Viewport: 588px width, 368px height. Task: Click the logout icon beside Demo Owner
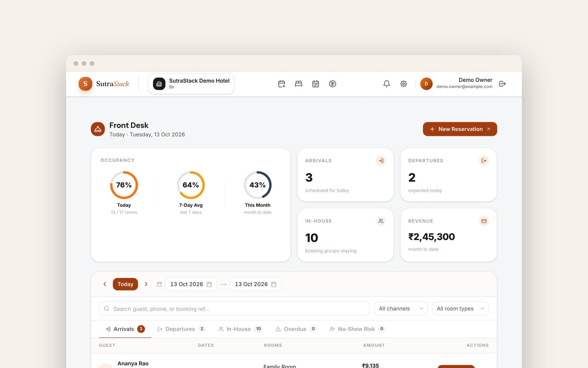[x=502, y=84]
